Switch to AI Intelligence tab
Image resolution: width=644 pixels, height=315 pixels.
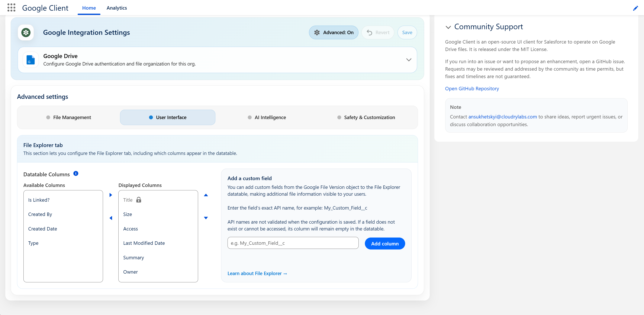tap(267, 117)
